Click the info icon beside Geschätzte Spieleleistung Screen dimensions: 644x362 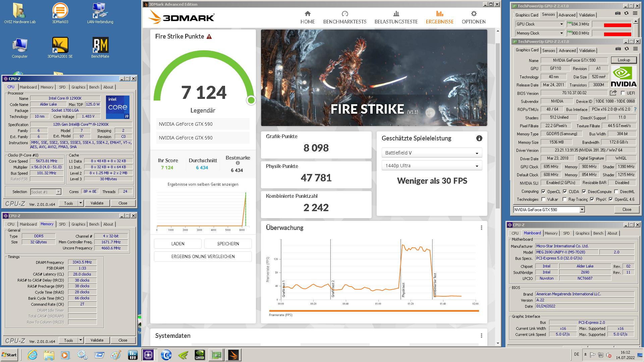coord(479,138)
